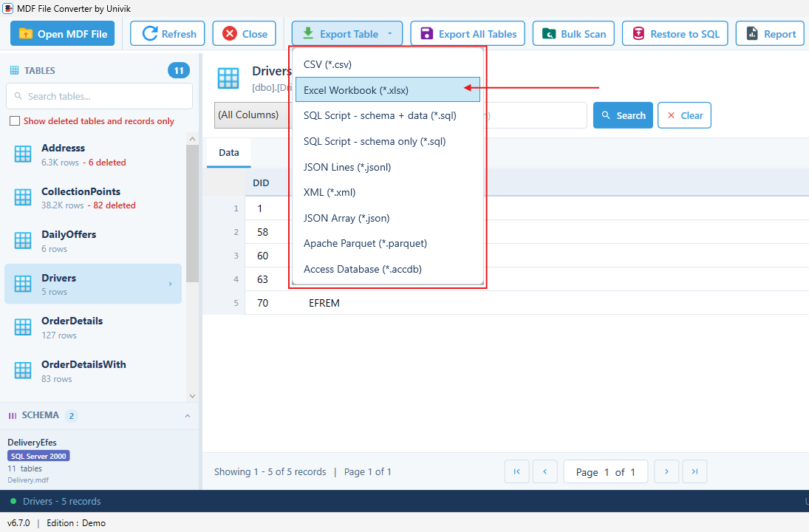Select the OrderDetailsWith table
The height and width of the screenshot is (532, 809).
[x=93, y=371]
